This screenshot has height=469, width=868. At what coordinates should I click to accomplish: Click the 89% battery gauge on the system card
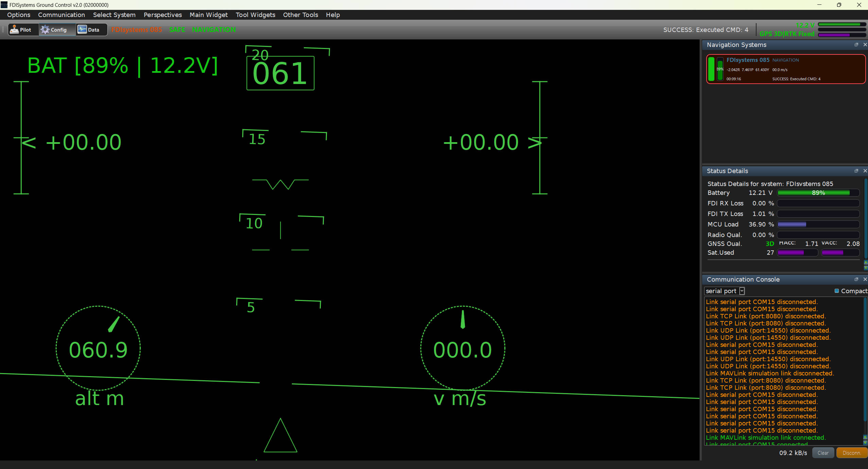[x=720, y=69]
